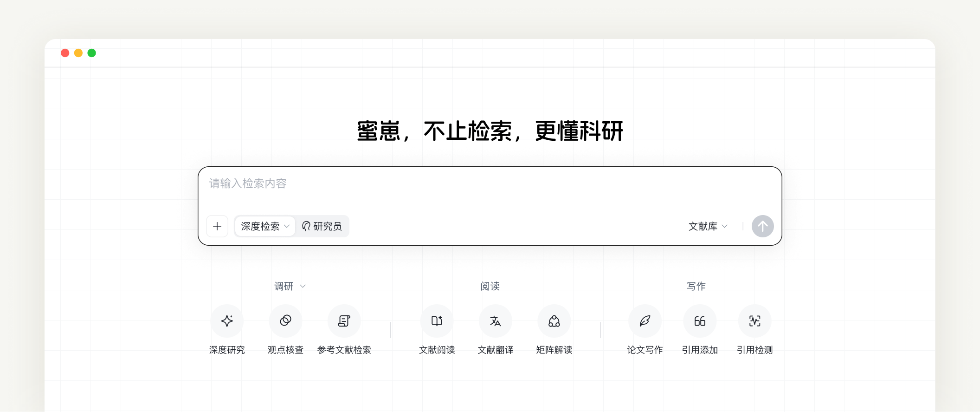Submit search with the up-arrow send button
The height and width of the screenshot is (412, 980).
pyautogui.click(x=762, y=226)
